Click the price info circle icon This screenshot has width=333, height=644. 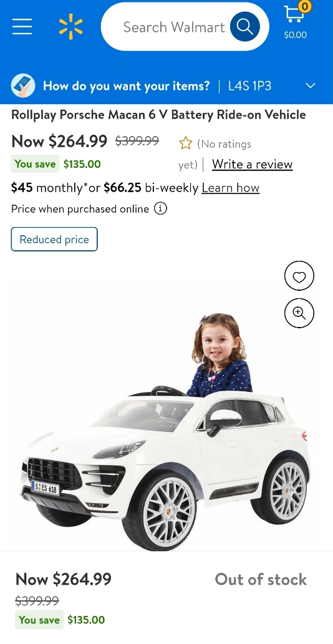(x=160, y=208)
